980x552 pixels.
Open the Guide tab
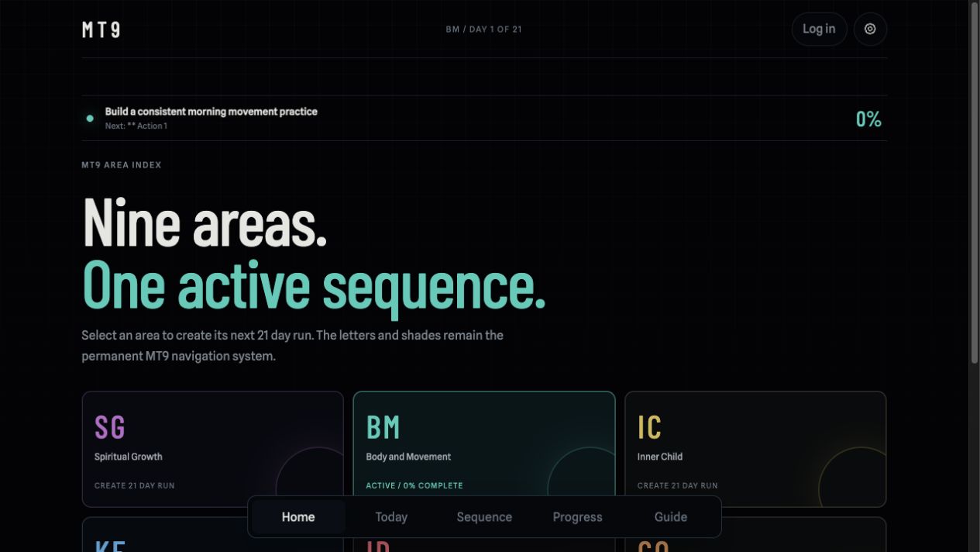pyautogui.click(x=671, y=517)
